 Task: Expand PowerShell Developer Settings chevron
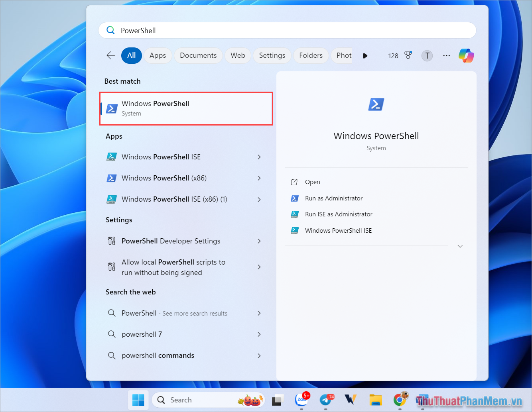coord(259,241)
